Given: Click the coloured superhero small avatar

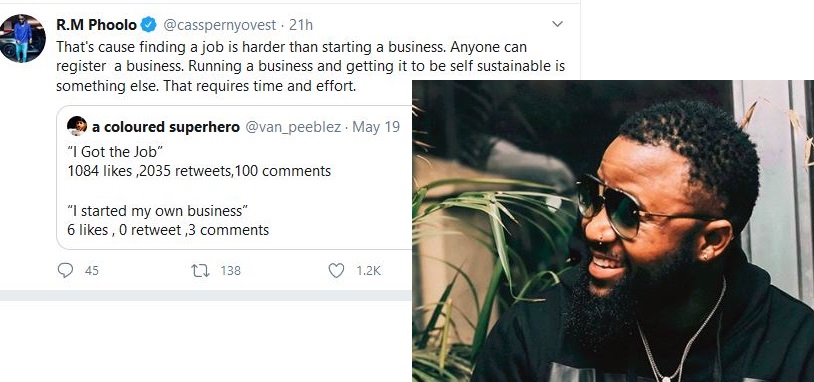Looking at the screenshot, I should [x=77, y=126].
